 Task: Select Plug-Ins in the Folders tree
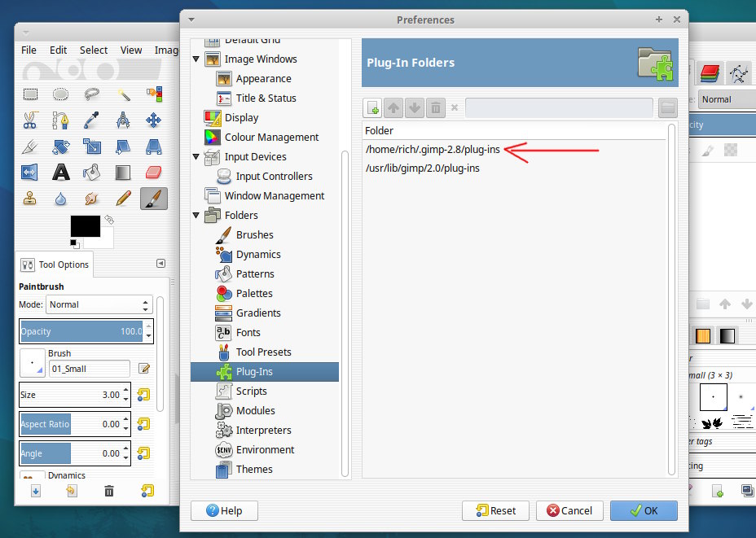pos(265,372)
